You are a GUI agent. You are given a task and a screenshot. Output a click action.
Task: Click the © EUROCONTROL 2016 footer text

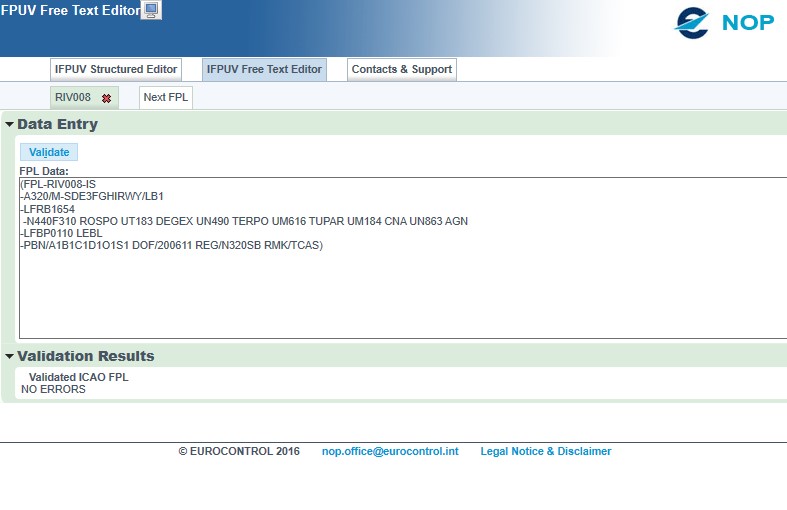239,451
